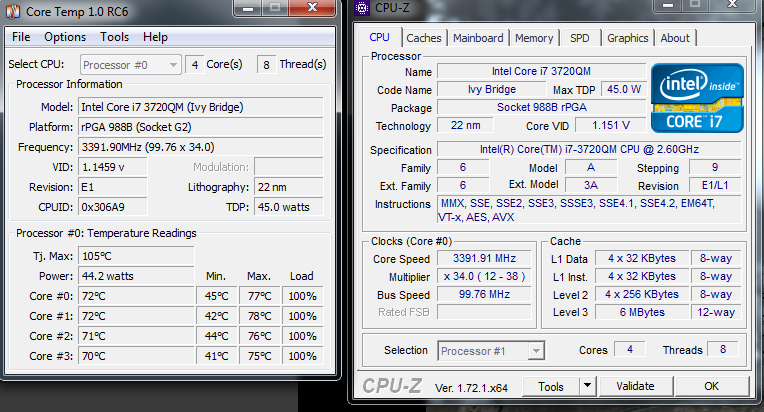The width and height of the screenshot is (764, 412).
Task: Click the Core #3 temperature 70°C
Action: click(x=136, y=356)
